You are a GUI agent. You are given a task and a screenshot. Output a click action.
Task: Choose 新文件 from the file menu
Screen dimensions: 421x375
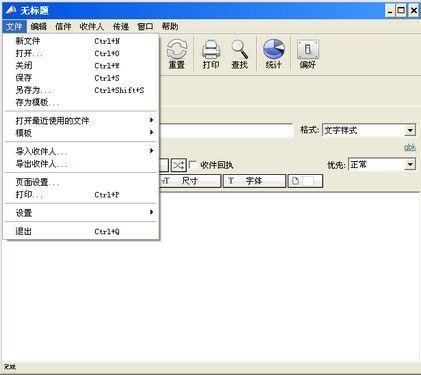pyautogui.click(x=81, y=41)
